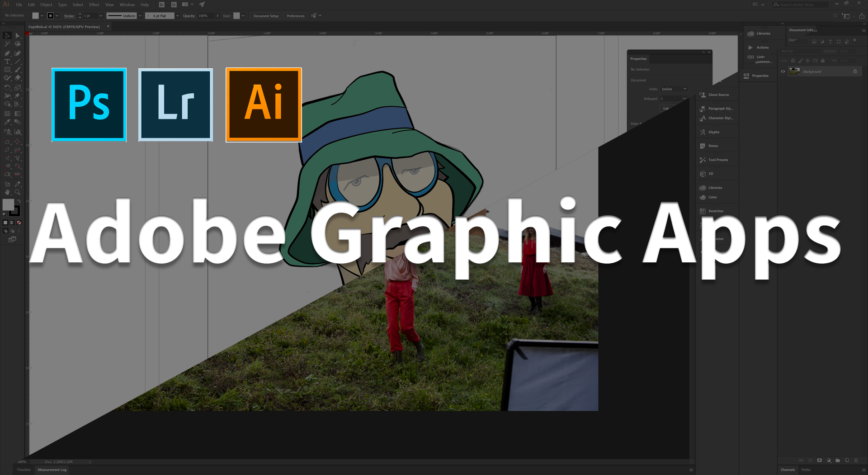Open the Effect menu
Image resolution: width=868 pixels, height=475 pixels.
pyautogui.click(x=94, y=5)
